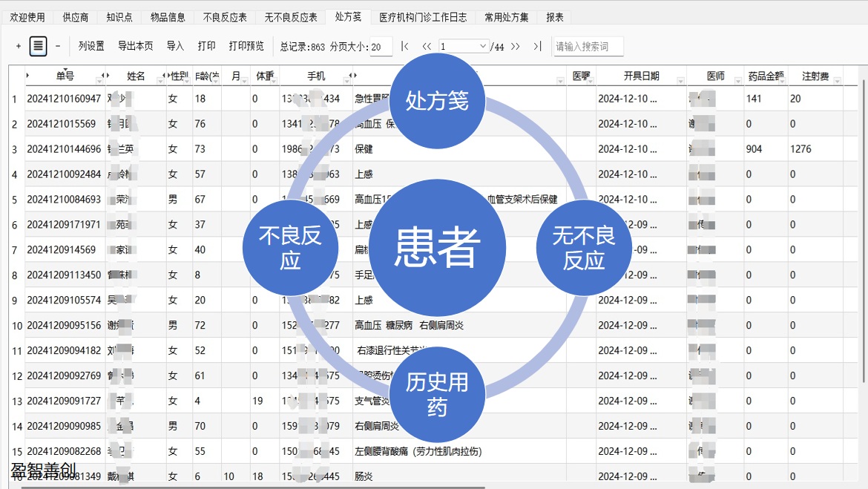The height and width of the screenshot is (489, 868).
Task: Click the 单号 column filter icon
Action: 100,80
